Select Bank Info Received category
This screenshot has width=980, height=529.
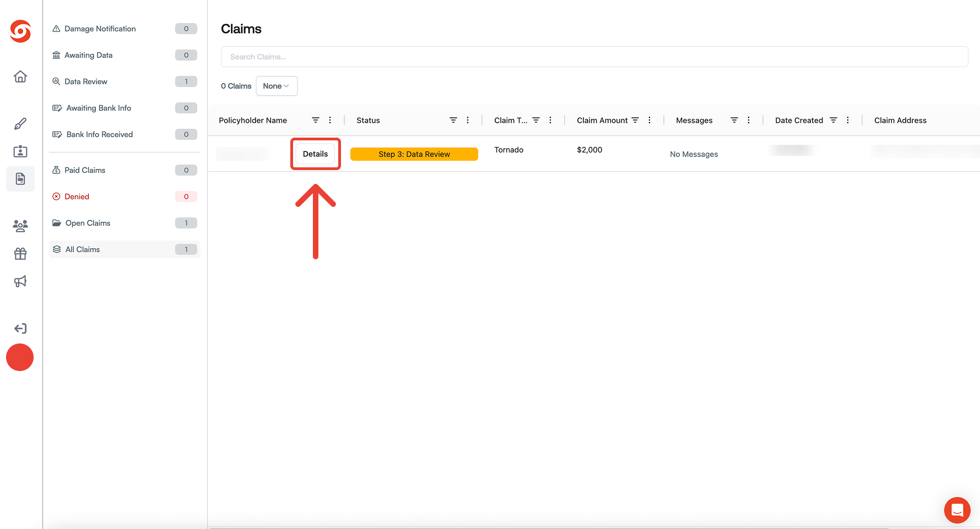point(124,134)
